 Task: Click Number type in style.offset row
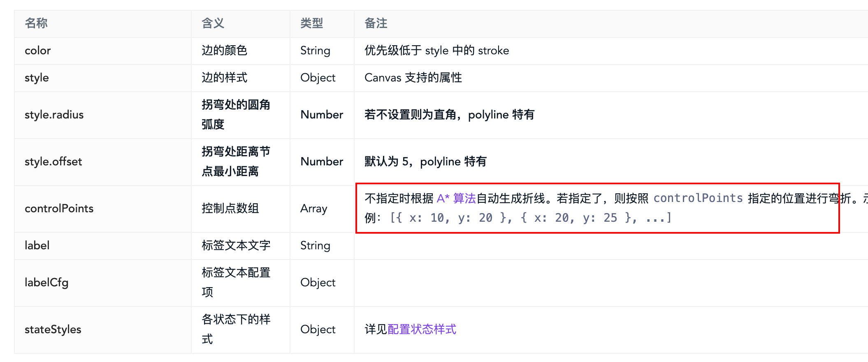coord(322,162)
